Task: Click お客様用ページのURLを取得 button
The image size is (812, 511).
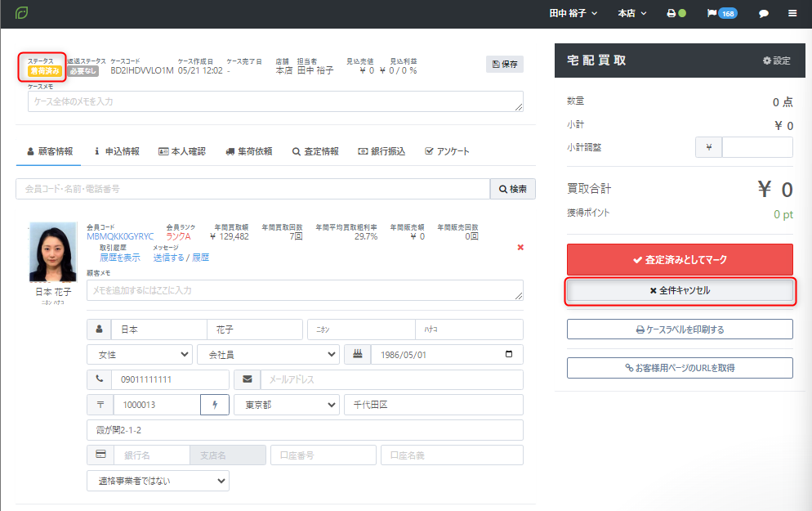Action: 680,368
